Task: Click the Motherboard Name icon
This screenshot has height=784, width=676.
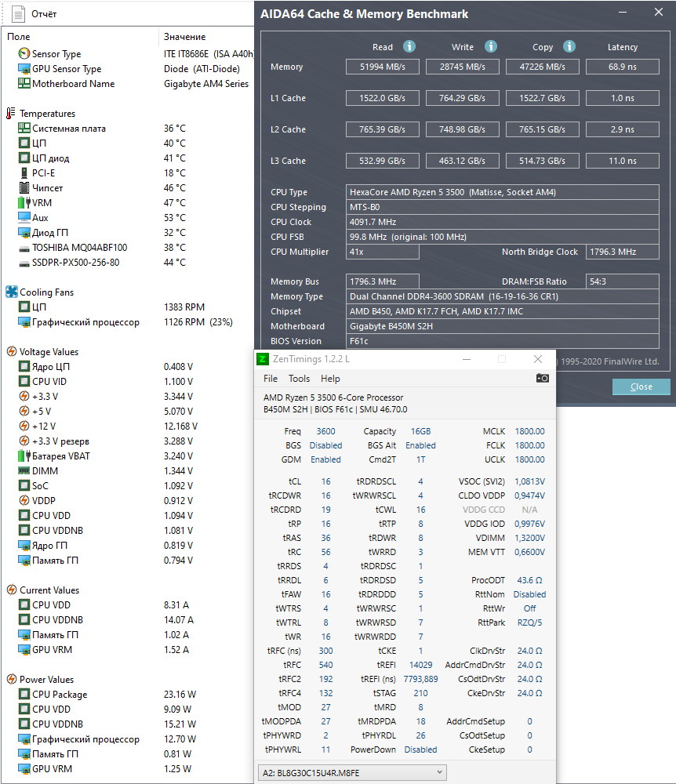Action: [24, 84]
